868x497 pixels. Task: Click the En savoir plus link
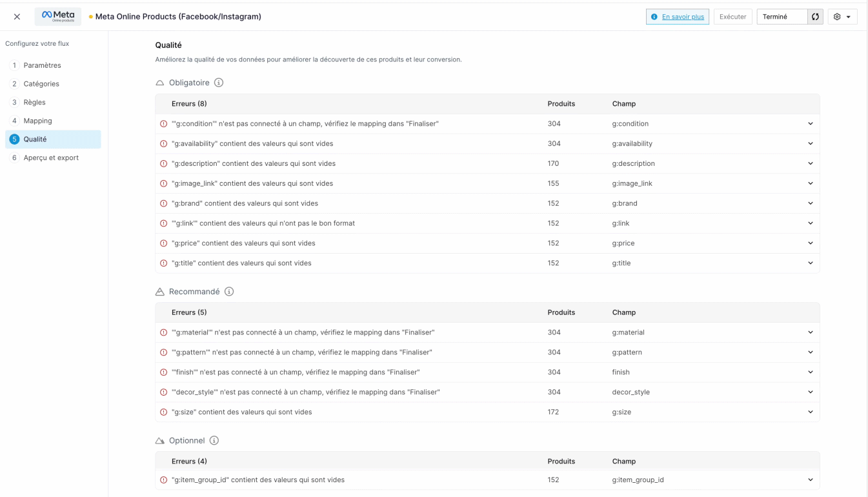click(x=683, y=17)
